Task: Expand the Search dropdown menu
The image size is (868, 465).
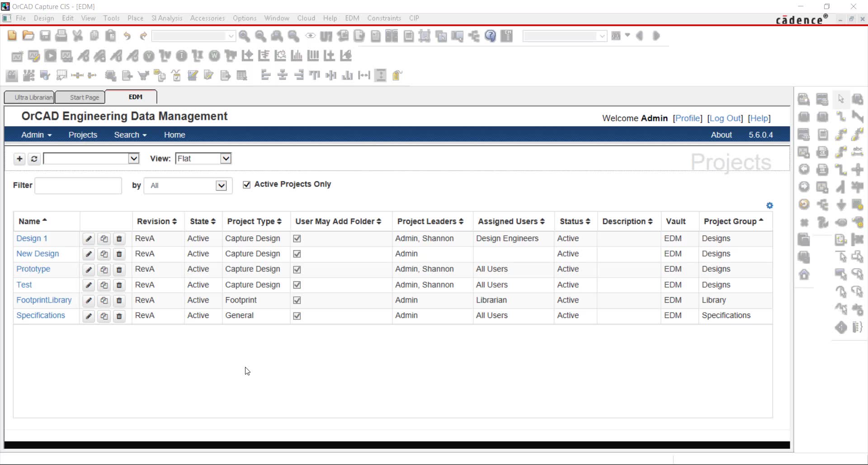Action: point(130,134)
